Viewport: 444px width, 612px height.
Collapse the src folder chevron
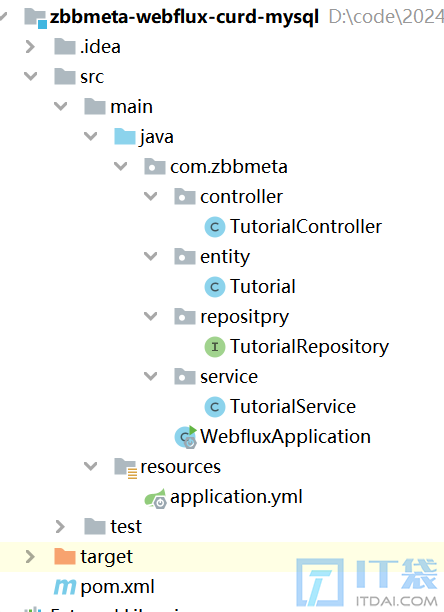click(30, 76)
